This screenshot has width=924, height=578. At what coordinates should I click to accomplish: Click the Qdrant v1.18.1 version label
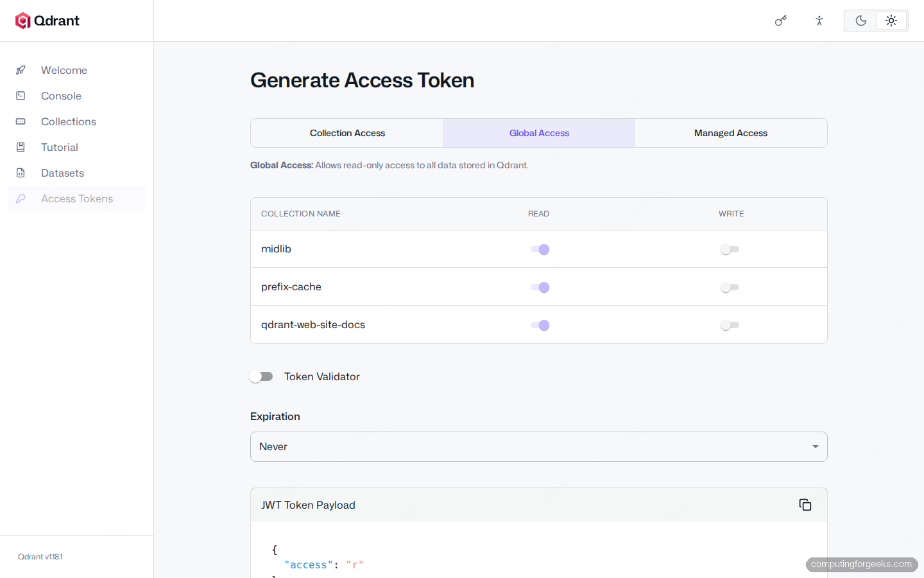tap(40, 557)
